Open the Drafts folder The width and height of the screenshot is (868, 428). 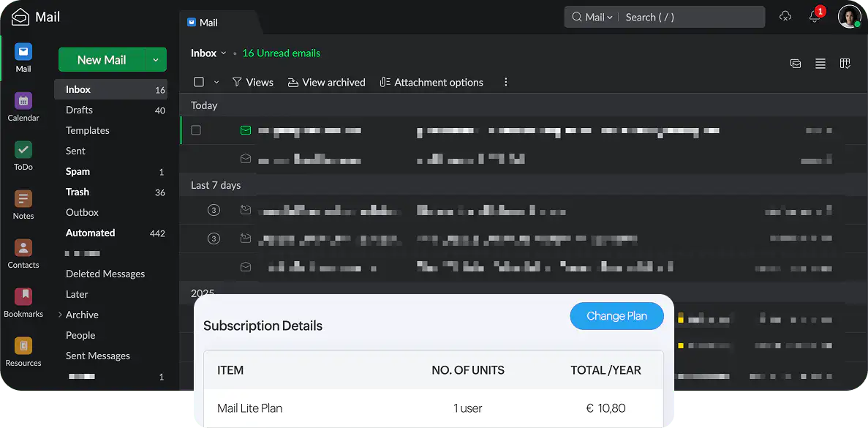tap(79, 110)
